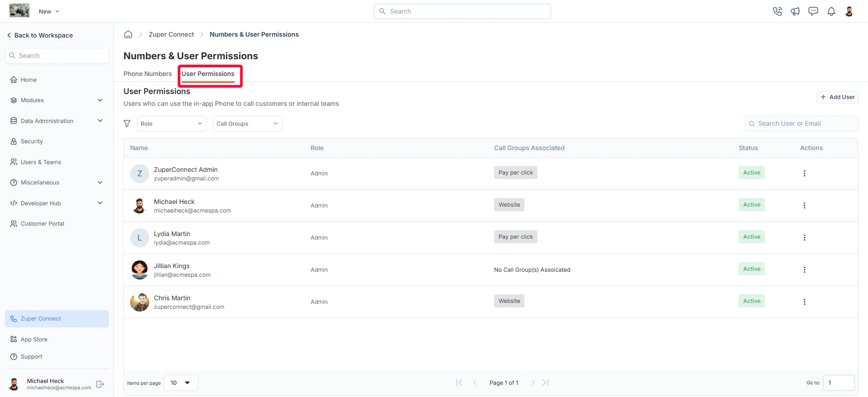Focus the sidebar Search box
The height and width of the screenshot is (397, 868).
(57, 56)
